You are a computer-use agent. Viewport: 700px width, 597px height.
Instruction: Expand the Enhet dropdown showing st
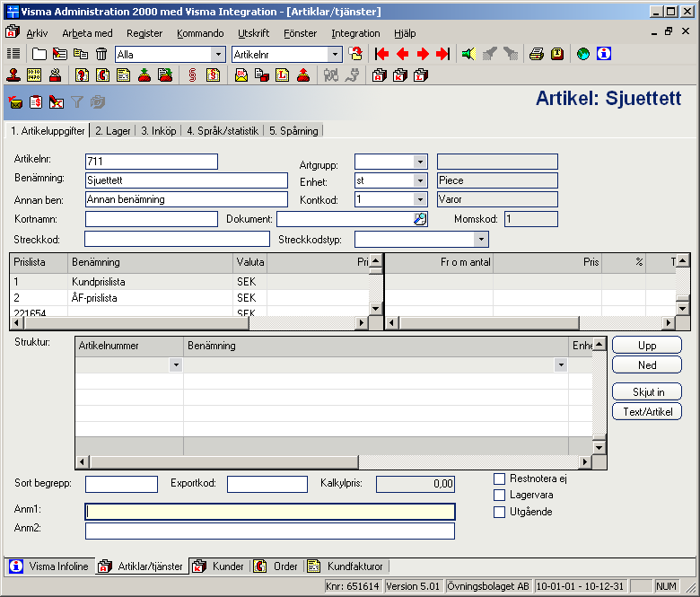[x=420, y=180]
